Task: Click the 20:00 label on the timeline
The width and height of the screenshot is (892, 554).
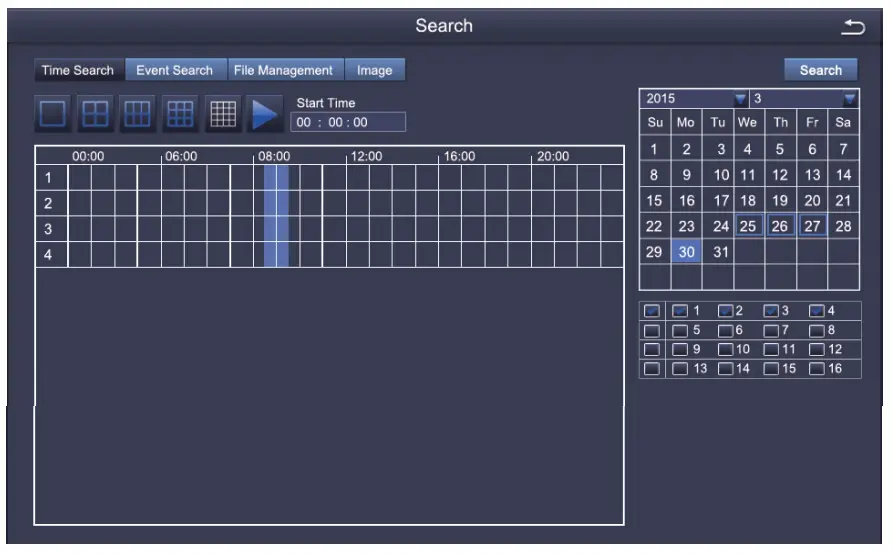Action: click(x=553, y=156)
